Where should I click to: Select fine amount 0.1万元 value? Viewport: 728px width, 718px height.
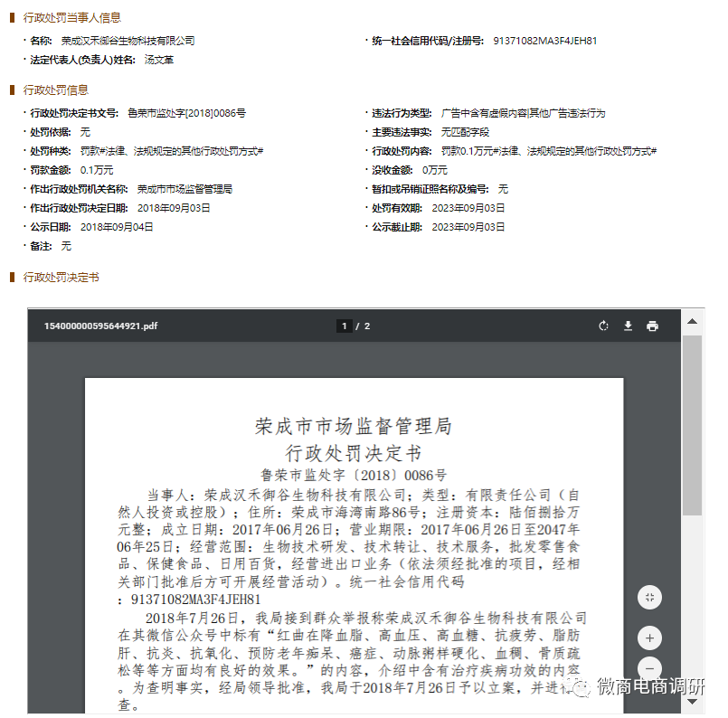tap(97, 170)
